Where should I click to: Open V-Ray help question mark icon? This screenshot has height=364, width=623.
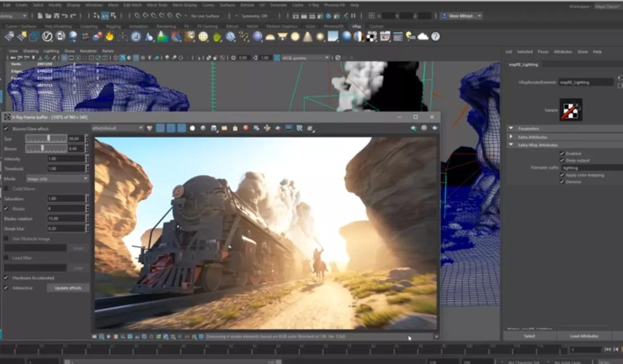(435, 36)
